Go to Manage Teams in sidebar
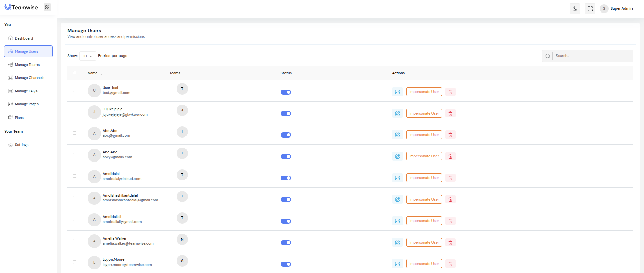The height and width of the screenshot is (273, 644). tap(27, 65)
